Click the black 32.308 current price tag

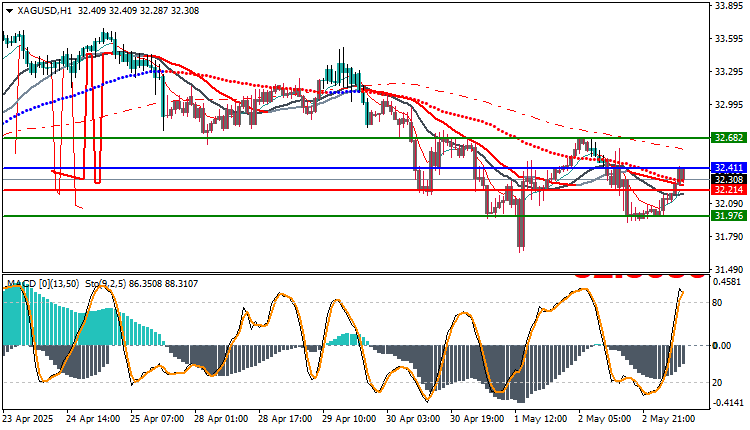728,179
